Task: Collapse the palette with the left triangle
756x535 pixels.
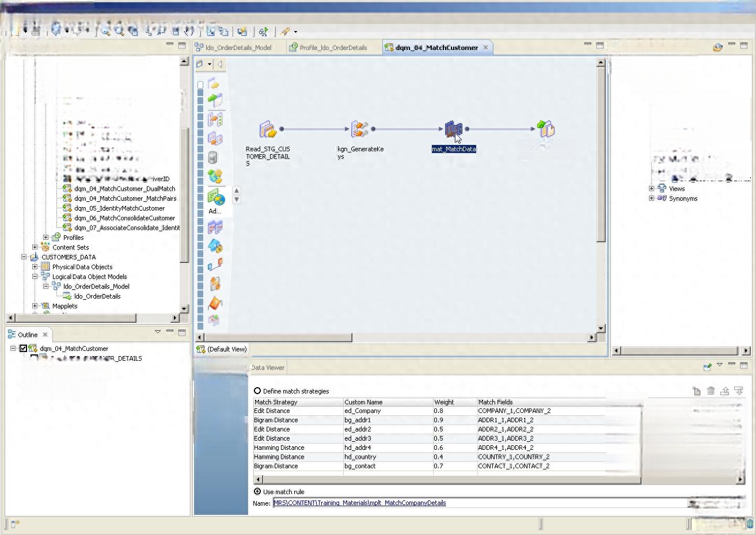Action: tap(220, 64)
